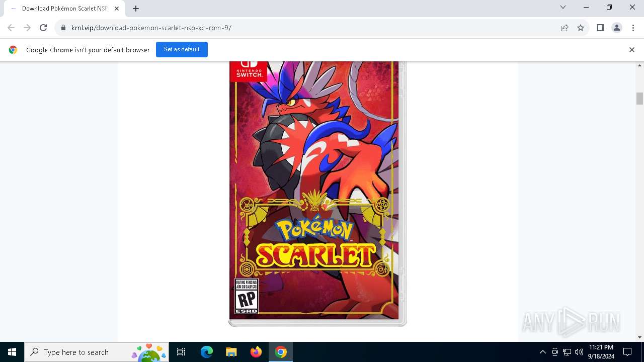Click the scrollbar up arrow
This screenshot has height=362, width=644.
639,65
